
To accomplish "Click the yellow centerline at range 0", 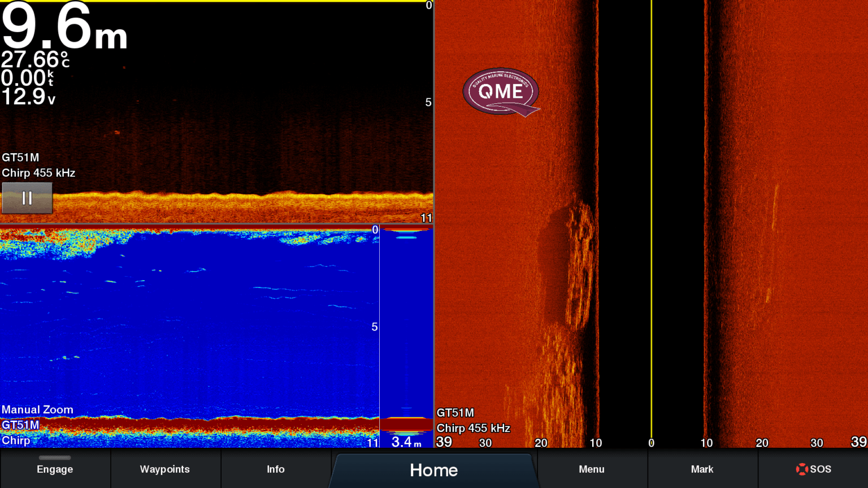I will click(x=652, y=220).
